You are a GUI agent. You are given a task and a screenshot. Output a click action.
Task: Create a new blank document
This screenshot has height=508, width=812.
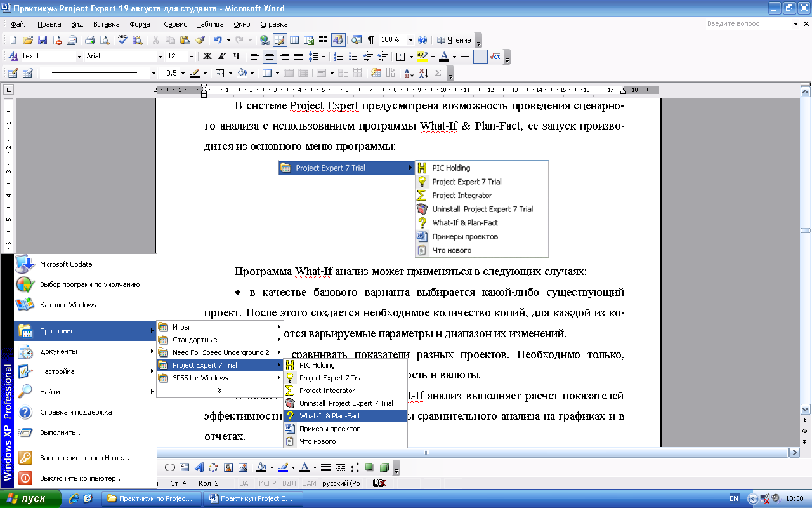13,40
